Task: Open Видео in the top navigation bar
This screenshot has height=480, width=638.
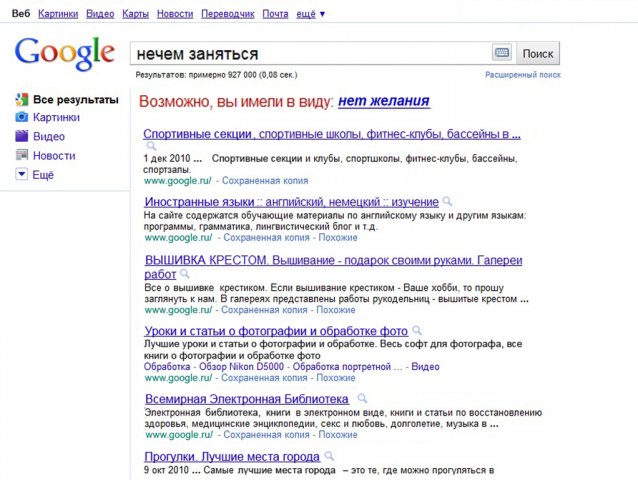Action: pyautogui.click(x=100, y=14)
